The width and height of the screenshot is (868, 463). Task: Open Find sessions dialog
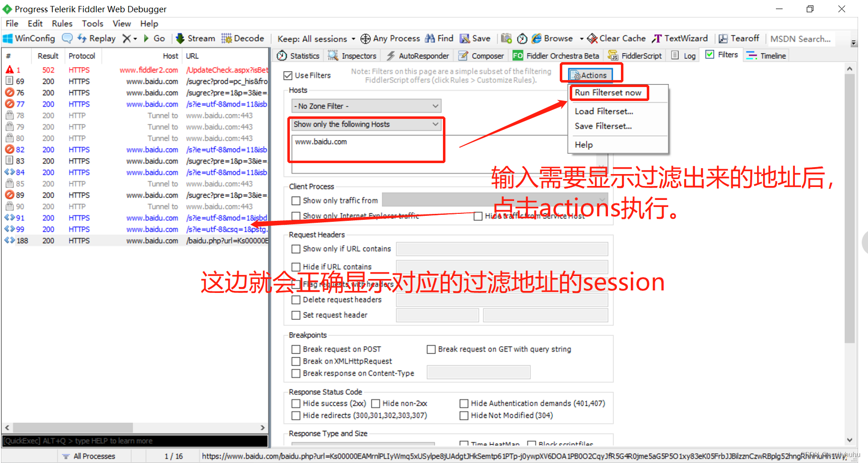439,38
